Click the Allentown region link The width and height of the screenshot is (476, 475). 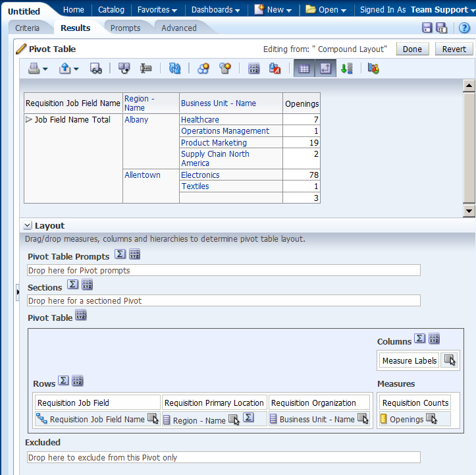click(142, 175)
